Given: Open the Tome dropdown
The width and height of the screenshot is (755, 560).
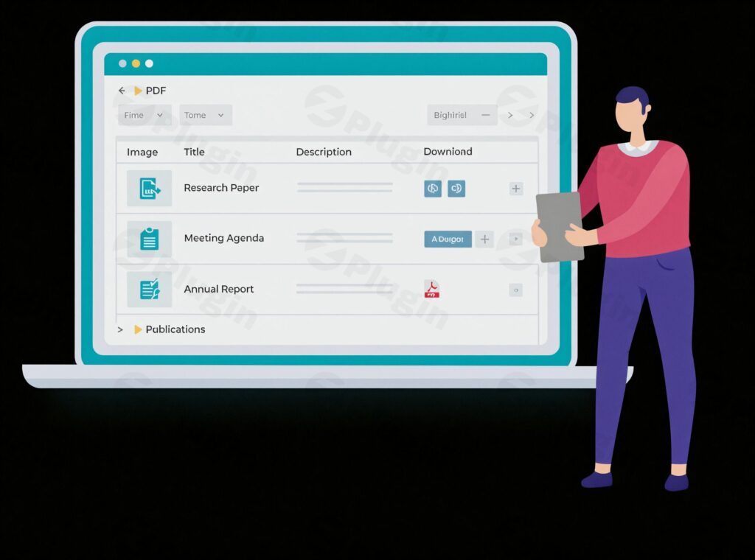Looking at the screenshot, I should coord(205,115).
